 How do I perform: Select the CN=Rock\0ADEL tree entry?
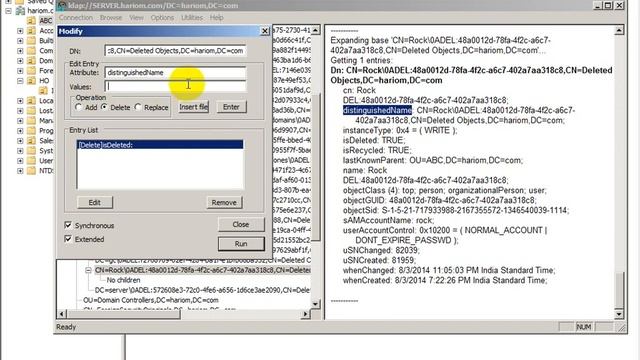(x=202, y=270)
